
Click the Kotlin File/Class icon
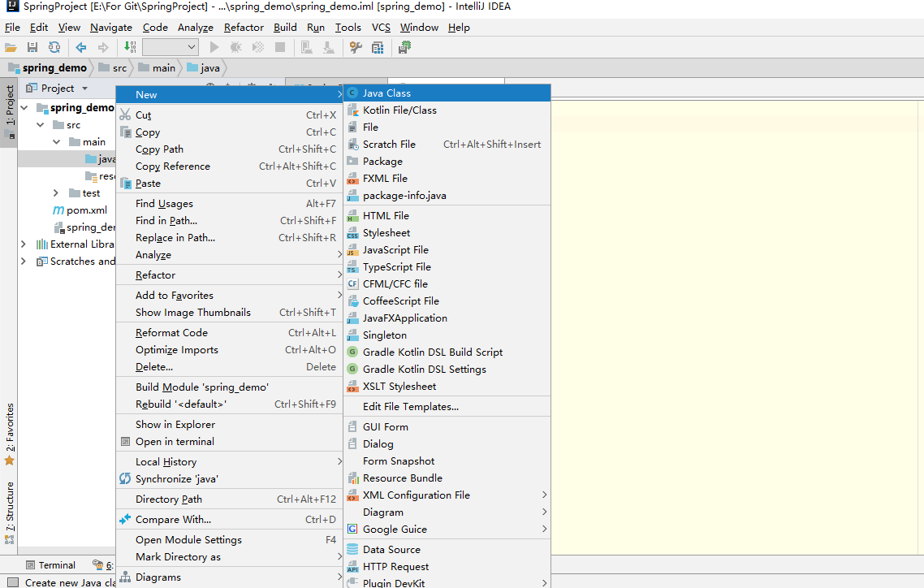point(352,110)
